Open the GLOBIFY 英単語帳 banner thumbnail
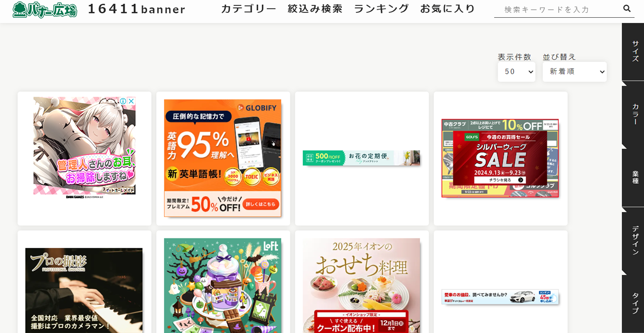Image resolution: width=644 pixels, height=333 pixels. point(223,158)
